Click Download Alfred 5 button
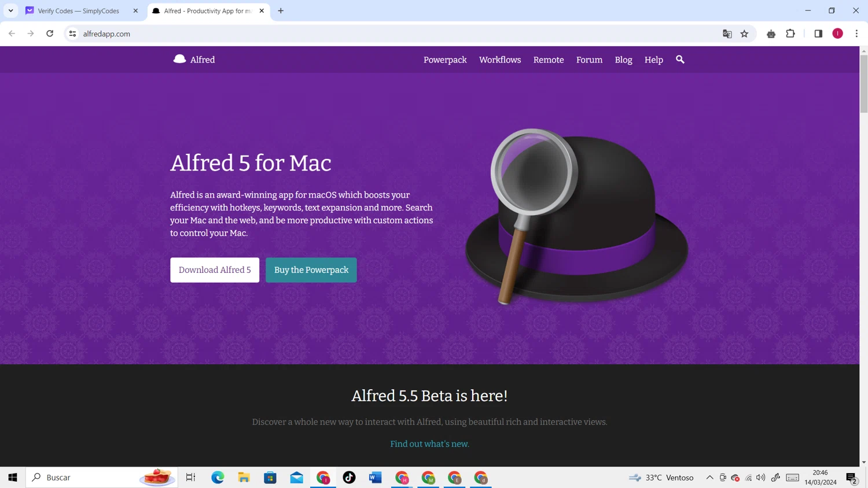Screen dimensions: 868x488 coord(215,270)
